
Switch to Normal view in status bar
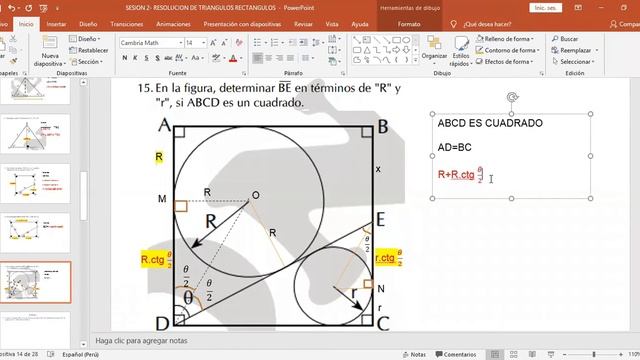(495, 354)
